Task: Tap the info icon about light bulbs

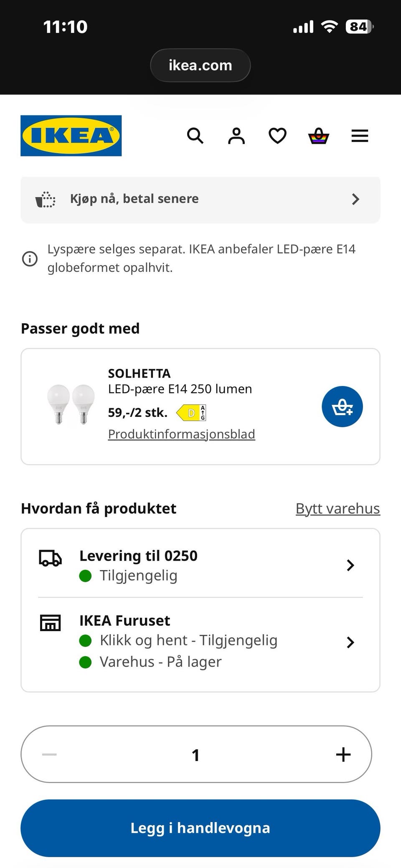Action: [x=30, y=259]
